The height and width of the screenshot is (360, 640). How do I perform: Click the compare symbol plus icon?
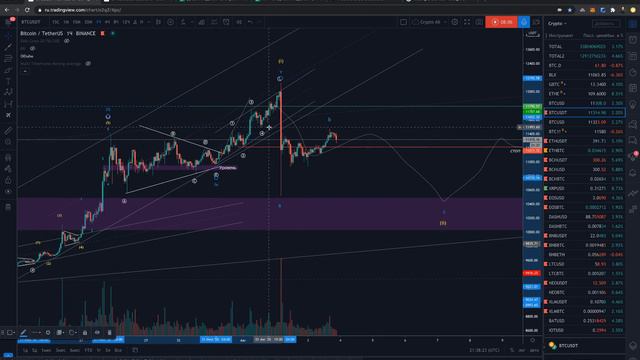pyautogui.click(x=170, y=22)
